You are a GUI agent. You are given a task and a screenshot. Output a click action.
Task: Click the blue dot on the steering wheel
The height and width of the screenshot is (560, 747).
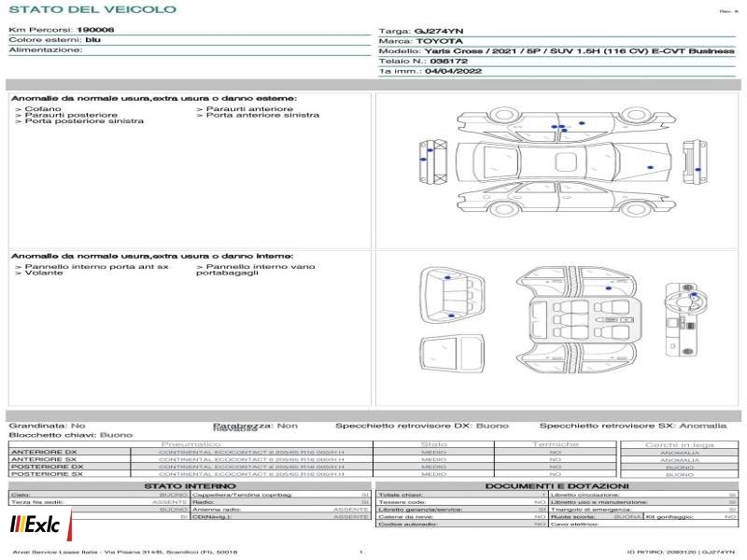[x=694, y=295]
